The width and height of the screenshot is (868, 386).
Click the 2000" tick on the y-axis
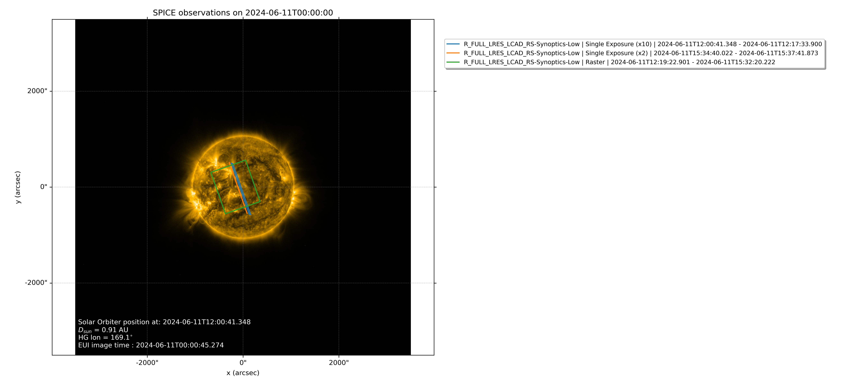[37, 91]
